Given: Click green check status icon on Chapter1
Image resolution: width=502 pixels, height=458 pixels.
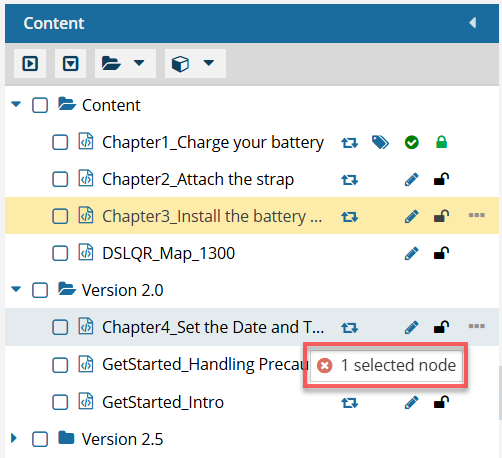Looking at the screenshot, I should click(412, 143).
